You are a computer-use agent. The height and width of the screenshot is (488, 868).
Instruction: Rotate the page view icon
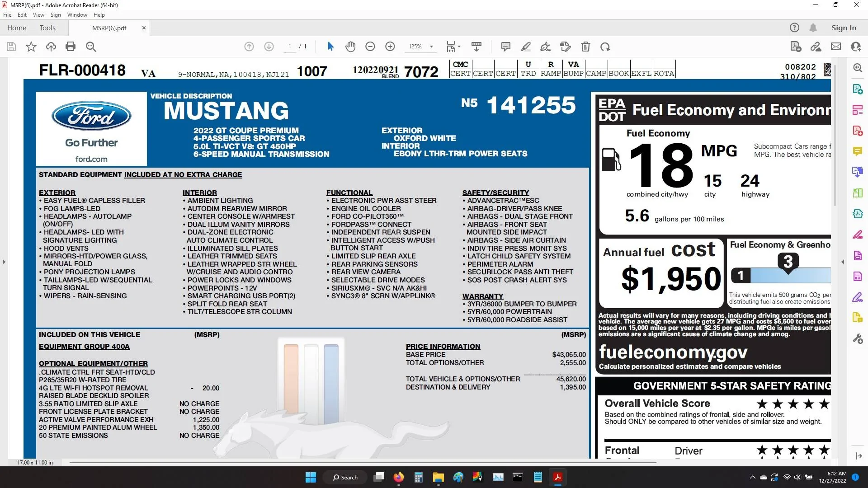point(605,47)
